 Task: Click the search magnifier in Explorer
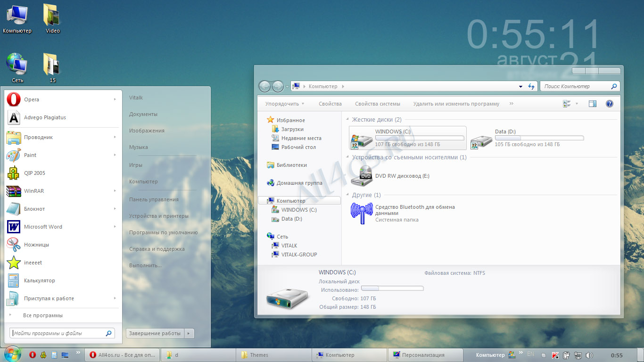pyautogui.click(x=614, y=87)
